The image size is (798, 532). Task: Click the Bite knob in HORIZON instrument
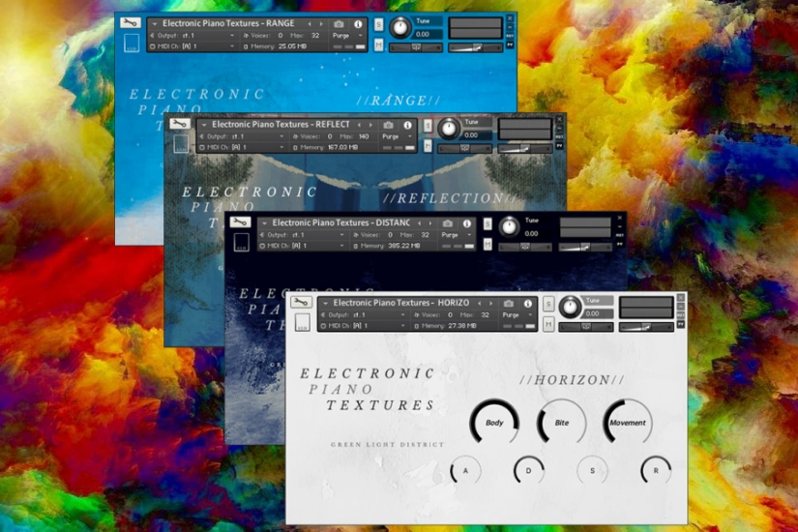561,423
